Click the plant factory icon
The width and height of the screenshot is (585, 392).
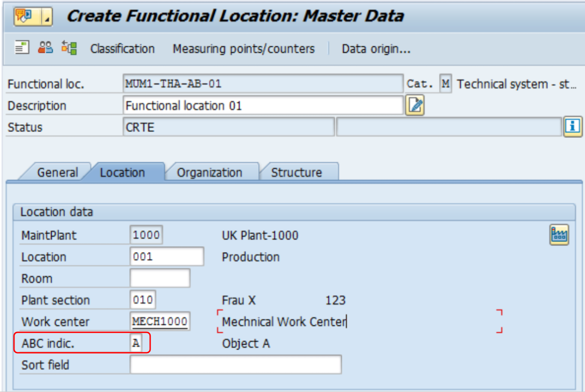point(559,235)
